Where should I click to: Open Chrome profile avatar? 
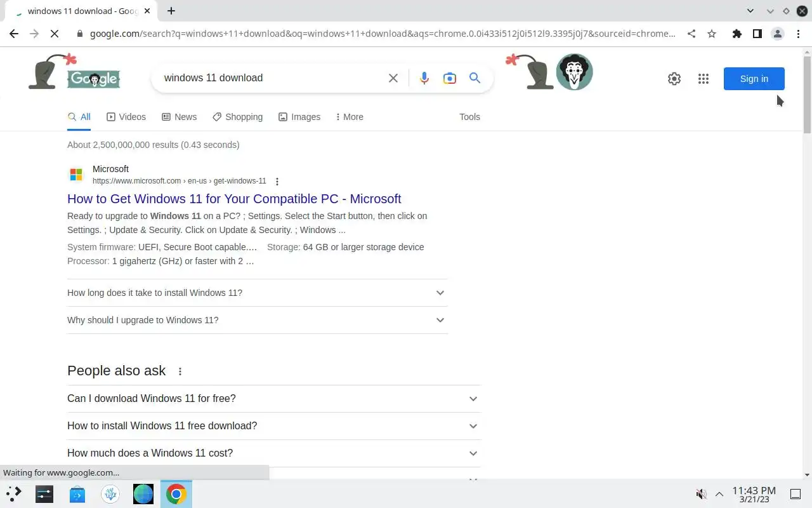[x=778, y=34]
